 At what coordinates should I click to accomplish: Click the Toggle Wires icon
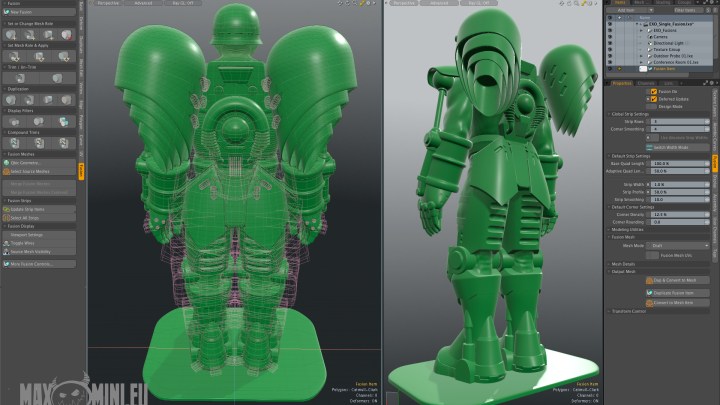tap(6, 243)
